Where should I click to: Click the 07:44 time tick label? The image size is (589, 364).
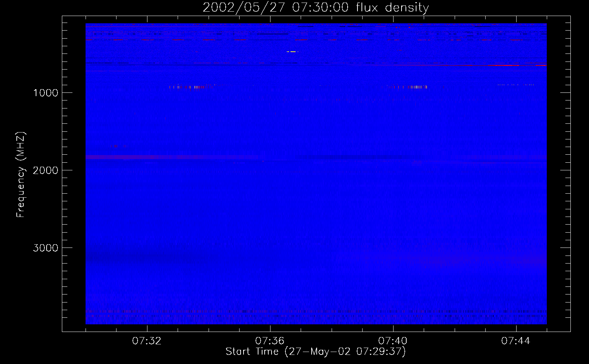(x=516, y=341)
